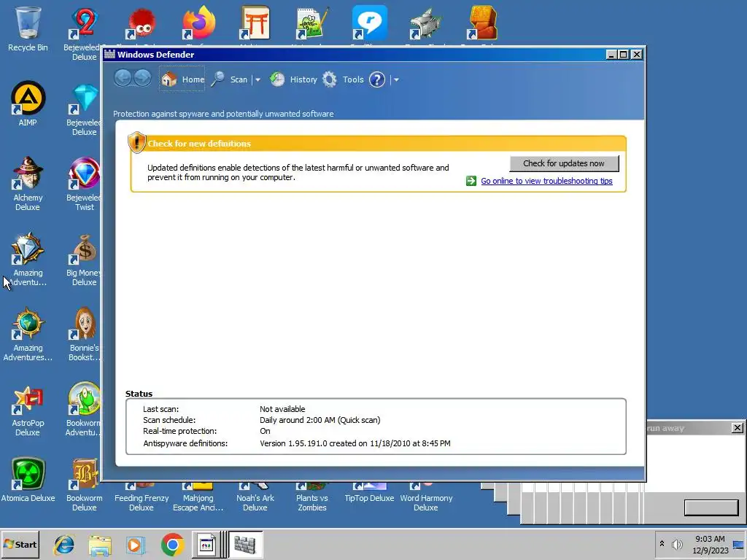Click the blue Help question mark icon
This screenshot has height=560, width=747.
pos(377,79)
